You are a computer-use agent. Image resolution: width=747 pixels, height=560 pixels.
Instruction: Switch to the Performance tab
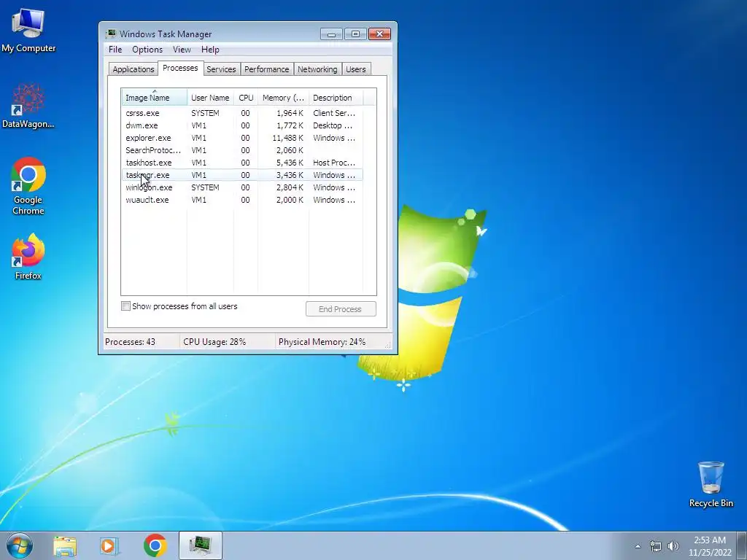click(267, 69)
